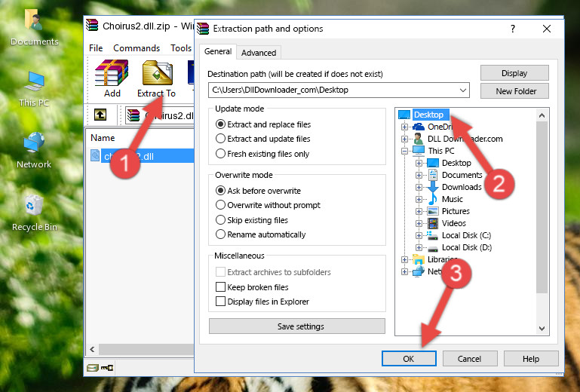Select Documents folder in tree
Image resolution: width=580 pixels, height=392 pixels.
(x=462, y=175)
